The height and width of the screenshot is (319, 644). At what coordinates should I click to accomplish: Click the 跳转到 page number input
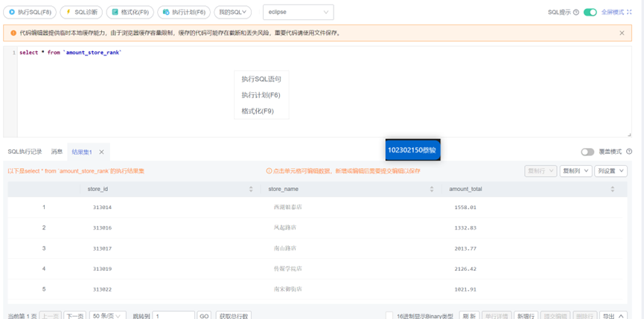point(173,316)
